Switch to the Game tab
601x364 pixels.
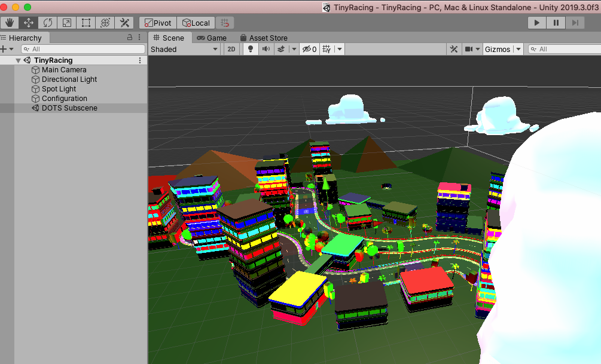(211, 37)
